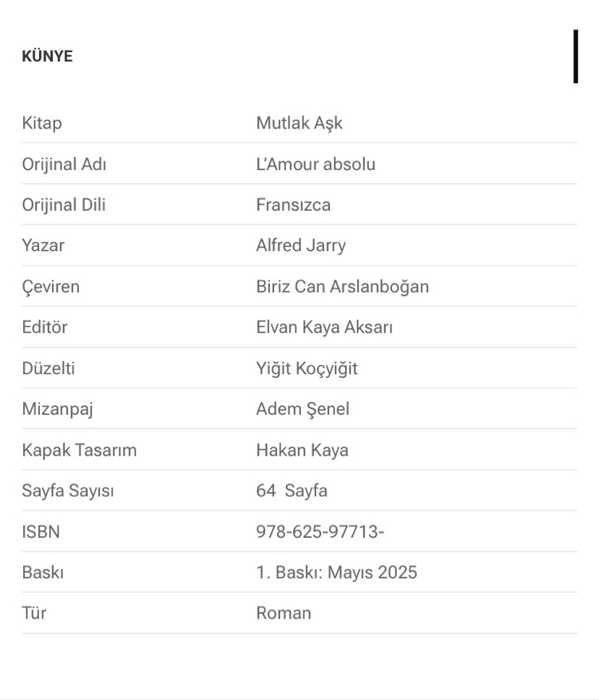Click the author name Alfred Jarry
The image size is (599, 700).
pos(301,245)
